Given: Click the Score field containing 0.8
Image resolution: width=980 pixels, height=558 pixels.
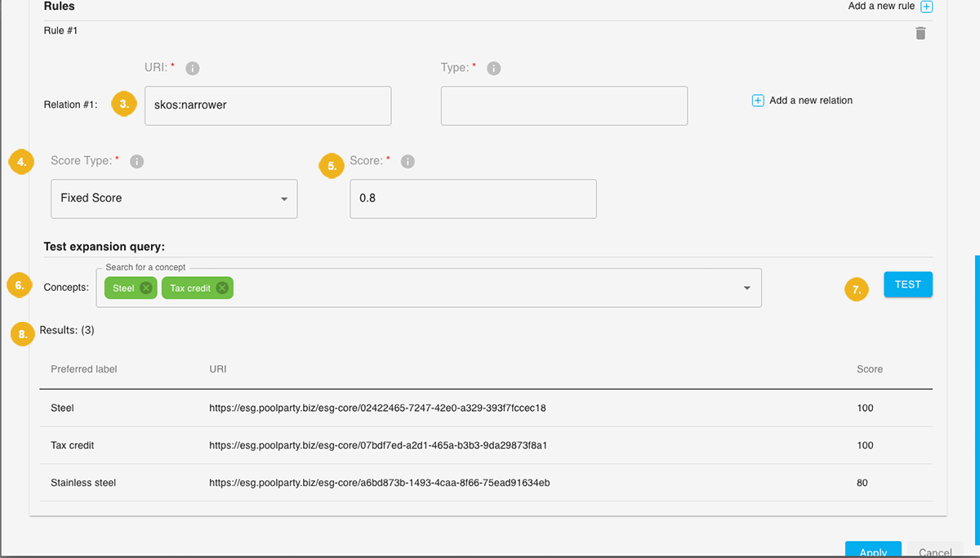Looking at the screenshot, I should click(x=472, y=199).
